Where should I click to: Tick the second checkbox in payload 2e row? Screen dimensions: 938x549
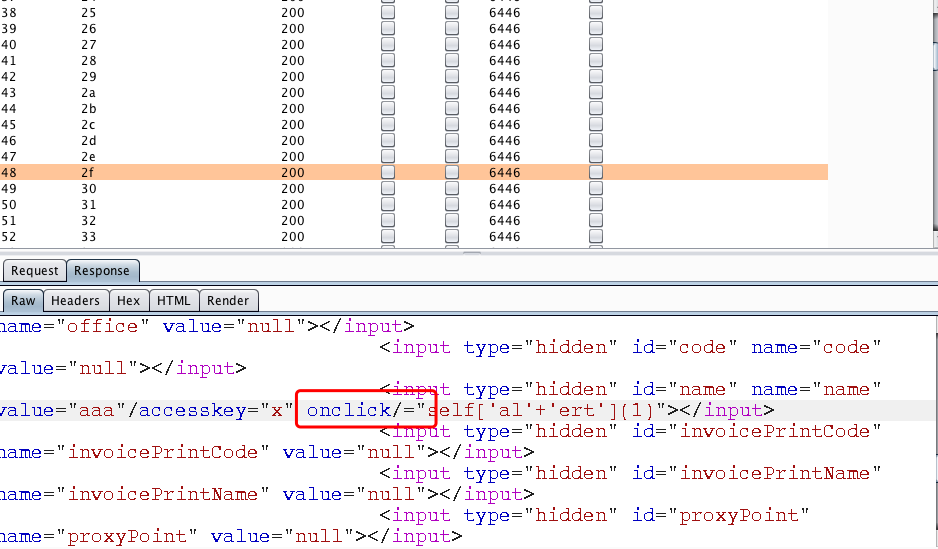452,157
